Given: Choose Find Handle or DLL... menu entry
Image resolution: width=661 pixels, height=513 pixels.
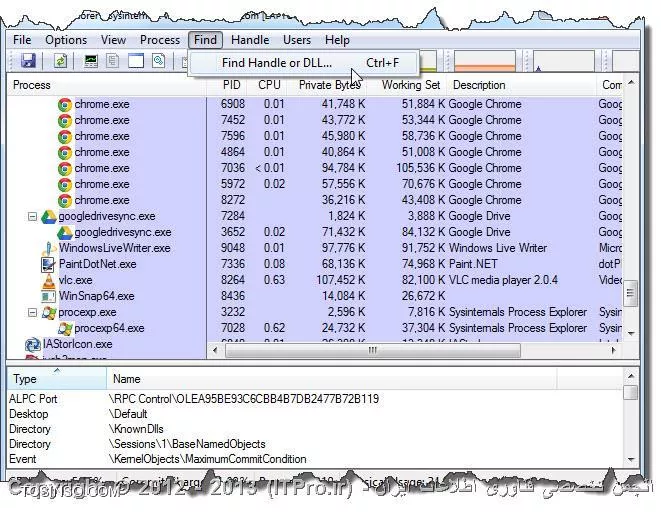Looking at the screenshot, I should pos(304,63).
